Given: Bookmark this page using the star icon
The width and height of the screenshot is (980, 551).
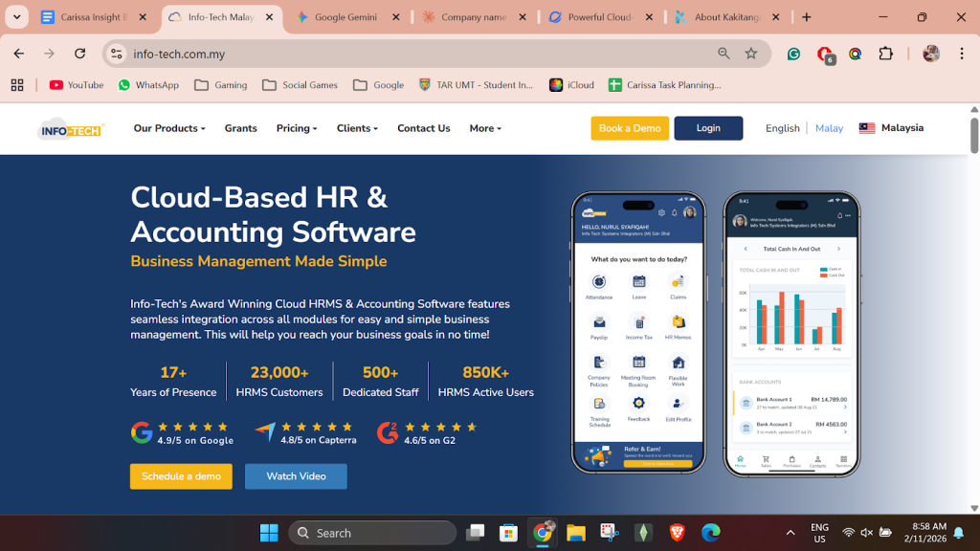Looking at the screenshot, I should click(x=751, y=54).
